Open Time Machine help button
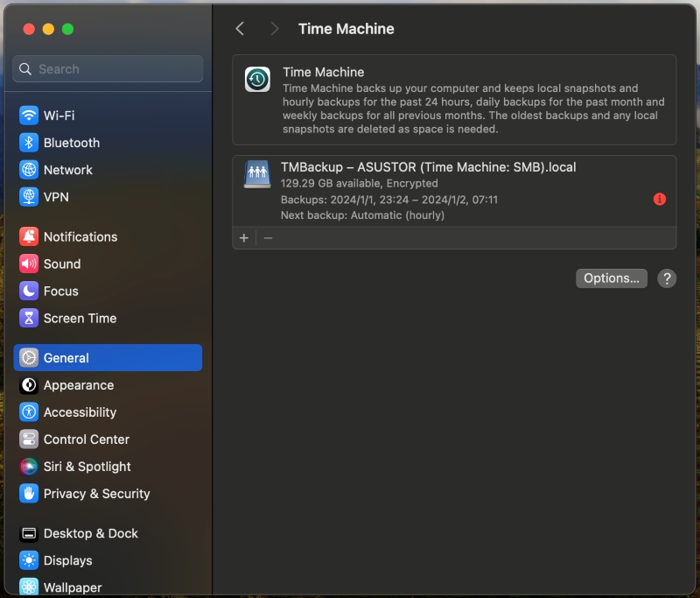The image size is (700, 598). pos(667,278)
